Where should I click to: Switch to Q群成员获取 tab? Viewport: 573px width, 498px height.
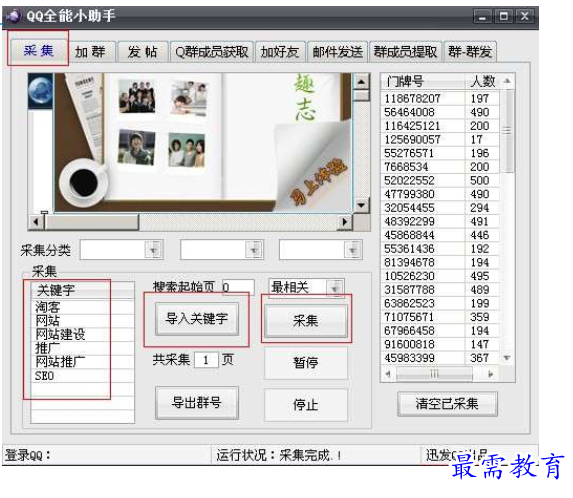click(212, 52)
